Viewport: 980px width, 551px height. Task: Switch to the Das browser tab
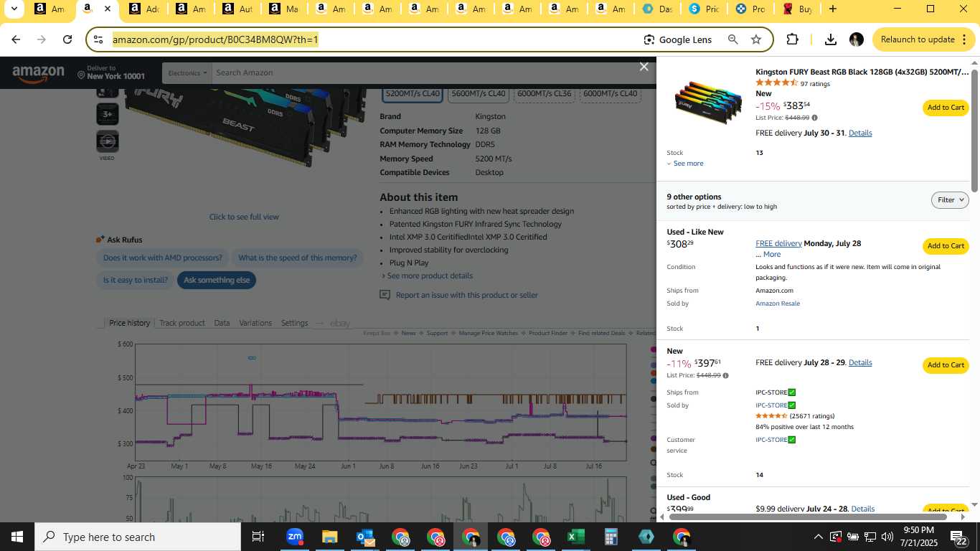click(656, 9)
